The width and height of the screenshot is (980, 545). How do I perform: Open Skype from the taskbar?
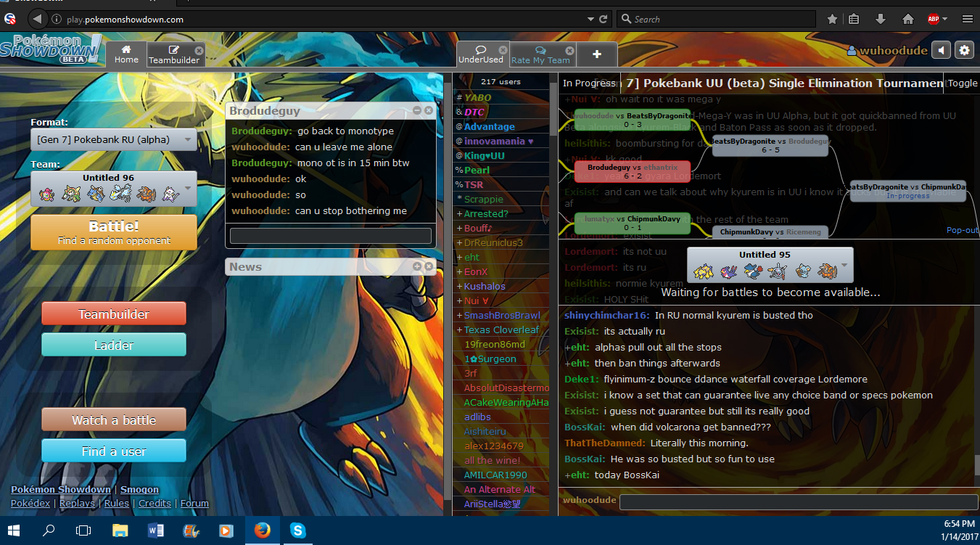[x=298, y=530]
